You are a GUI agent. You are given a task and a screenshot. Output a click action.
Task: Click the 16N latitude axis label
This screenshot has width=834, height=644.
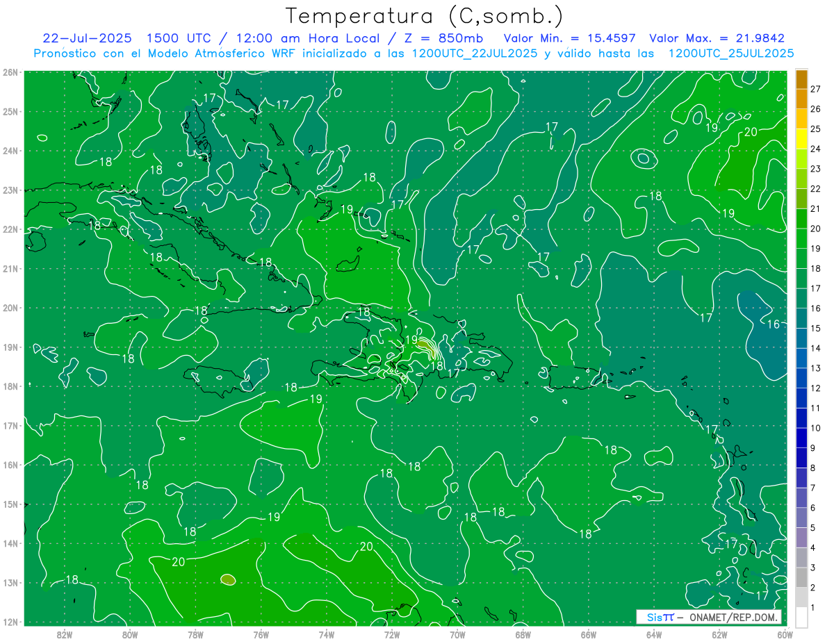[10, 465]
